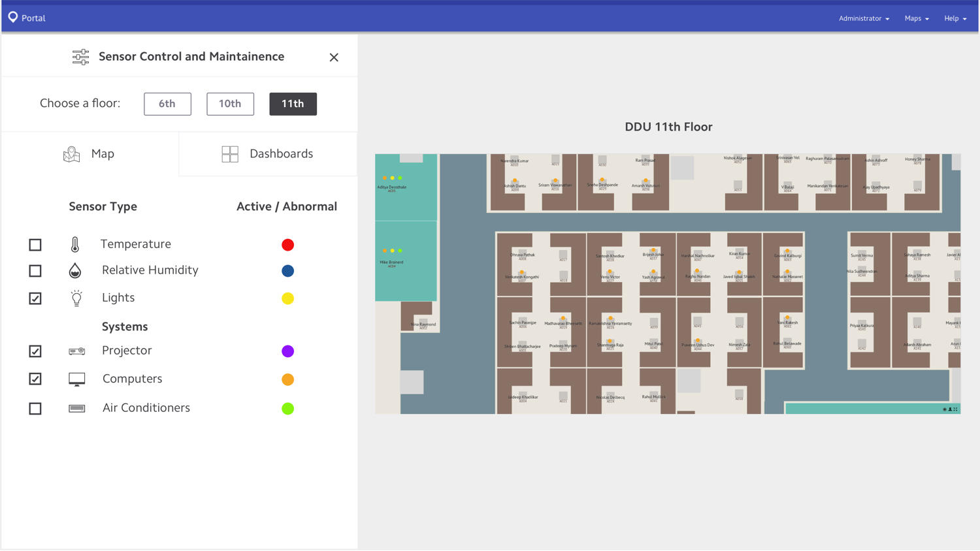Click Honey Sharma's desk on the map

(x=917, y=159)
